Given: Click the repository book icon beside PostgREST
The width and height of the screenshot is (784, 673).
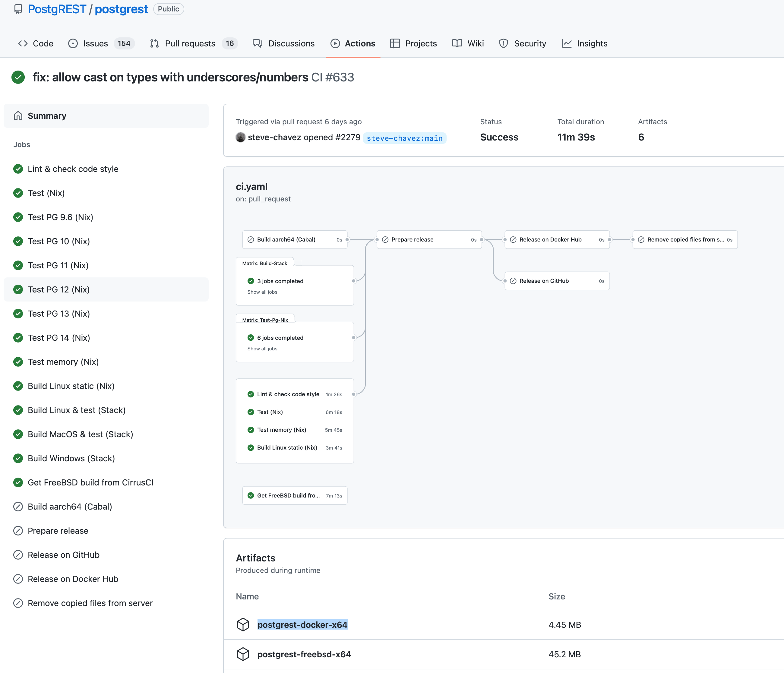Looking at the screenshot, I should pos(17,9).
